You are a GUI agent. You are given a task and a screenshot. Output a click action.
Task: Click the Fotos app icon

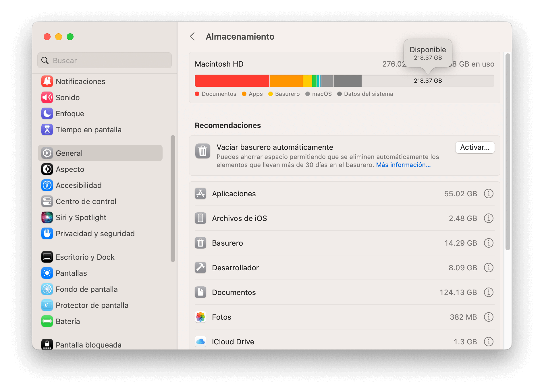coord(200,317)
